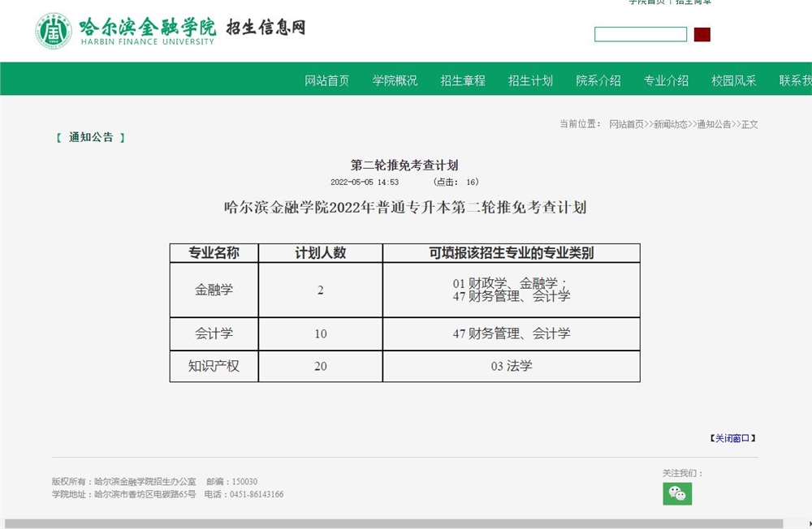
Task: Click the planned count 10 for 会计学
Action: pos(321,333)
